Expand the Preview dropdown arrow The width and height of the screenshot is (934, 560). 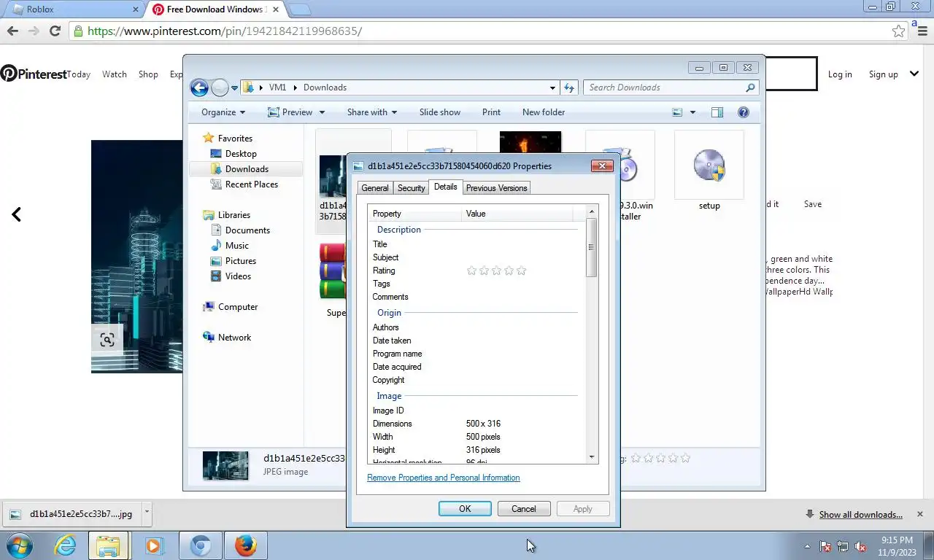(x=322, y=112)
